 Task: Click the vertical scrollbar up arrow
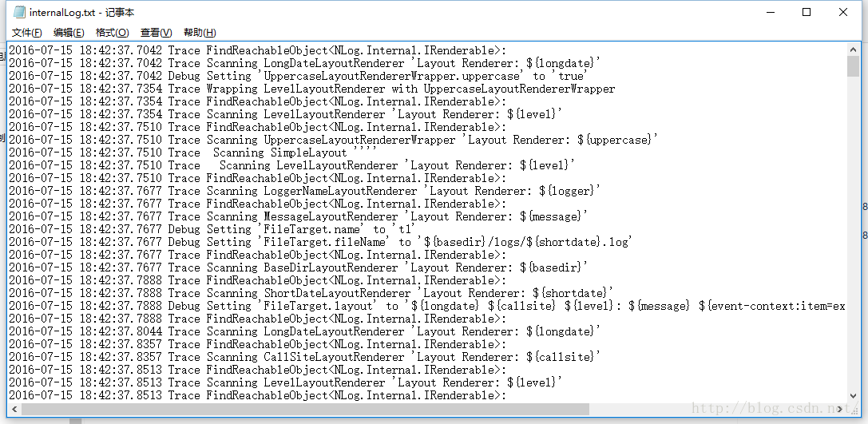point(853,50)
